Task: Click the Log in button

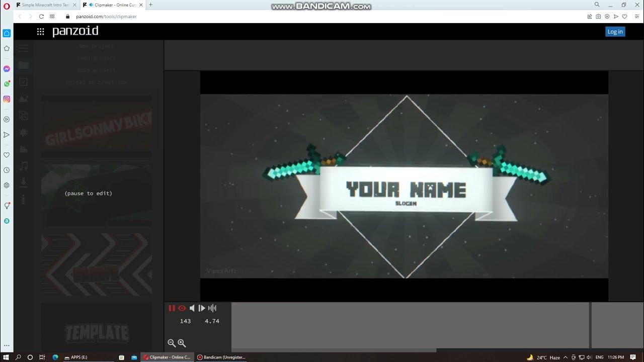Action: coord(615,31)
